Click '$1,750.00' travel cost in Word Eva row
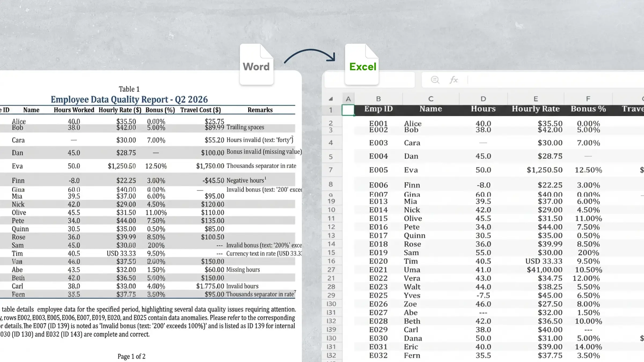 (x=210, y=166)
